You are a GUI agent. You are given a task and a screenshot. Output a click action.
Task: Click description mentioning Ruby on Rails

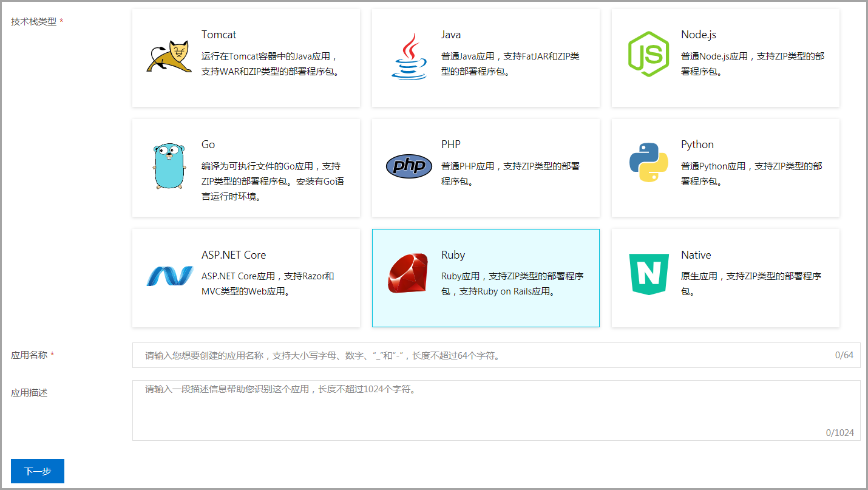(513, 284)
